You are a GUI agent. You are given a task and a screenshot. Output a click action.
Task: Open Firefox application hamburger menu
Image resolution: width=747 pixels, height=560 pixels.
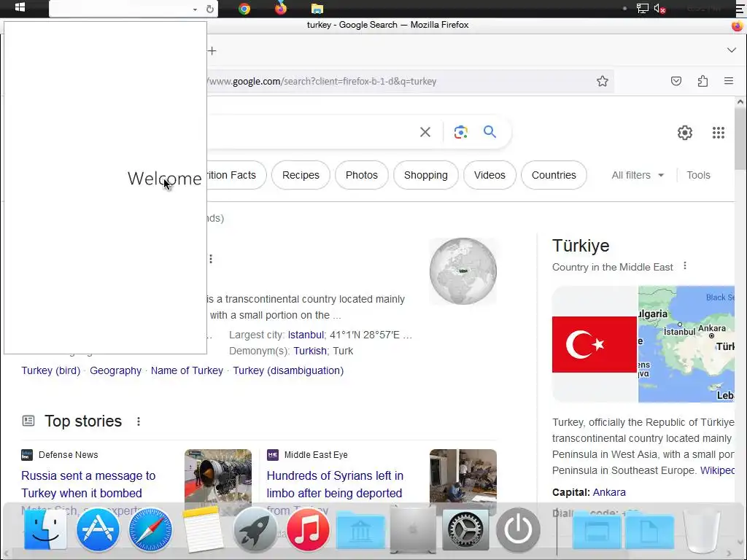coord(729,81)
